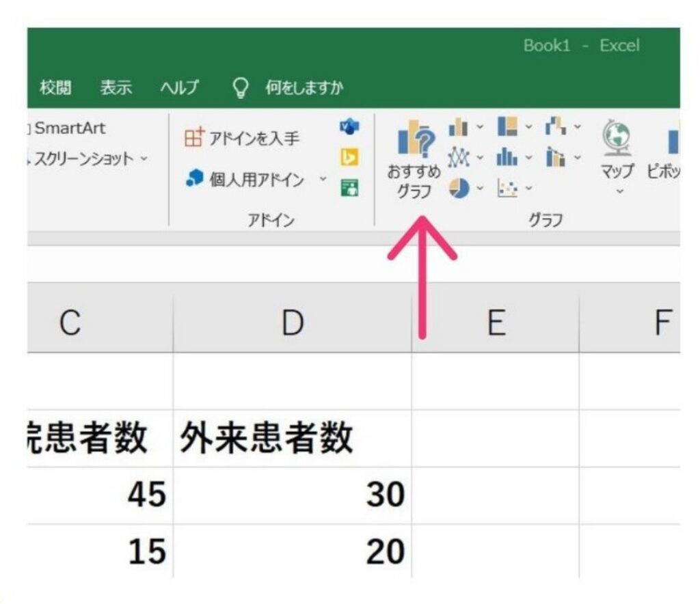Expand the column chart dropdown arrow
The width and height of the screenshot is (700, 604).
pyautogui.click(x=479, y=127)
